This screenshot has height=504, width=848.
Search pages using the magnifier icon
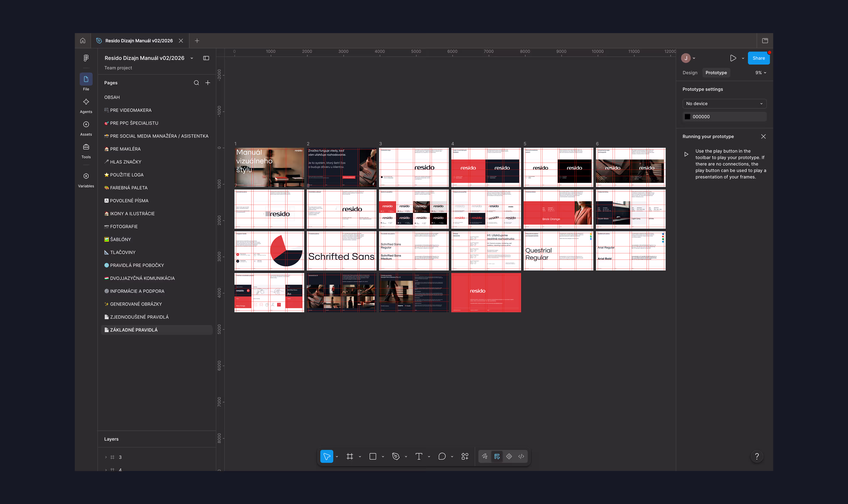196,83
